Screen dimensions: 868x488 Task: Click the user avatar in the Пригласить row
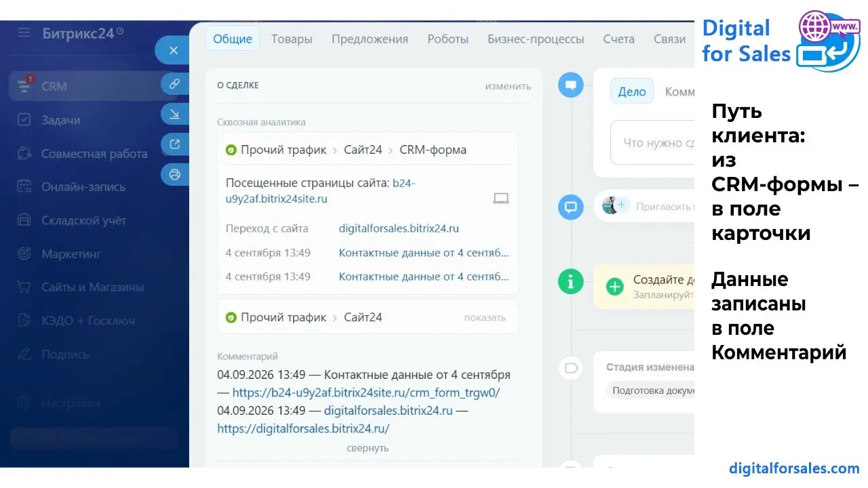(610, 205)
